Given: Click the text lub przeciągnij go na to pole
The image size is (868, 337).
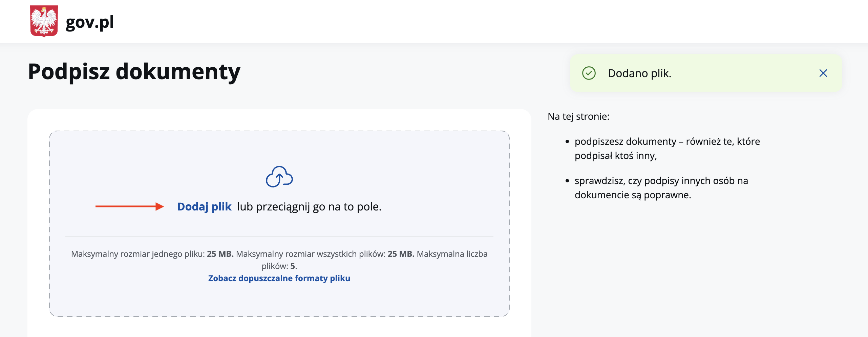Looking at the screenshot, I should 309,206.
